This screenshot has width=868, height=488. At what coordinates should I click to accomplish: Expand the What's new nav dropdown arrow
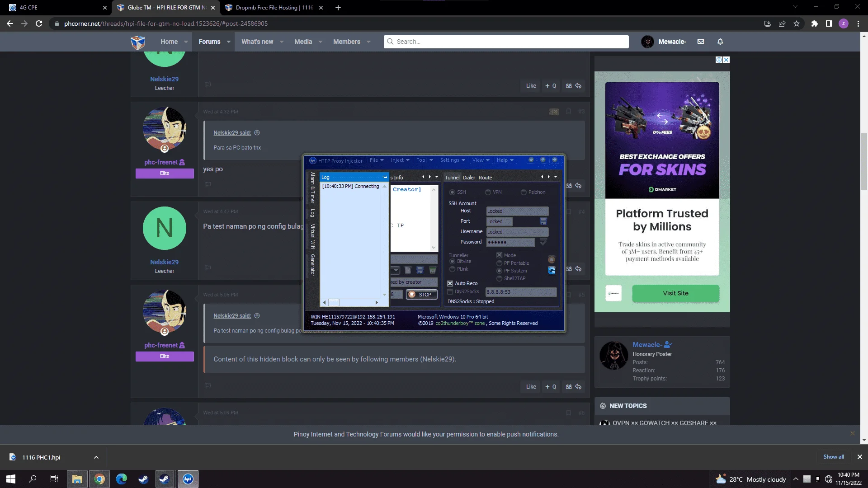282,42
